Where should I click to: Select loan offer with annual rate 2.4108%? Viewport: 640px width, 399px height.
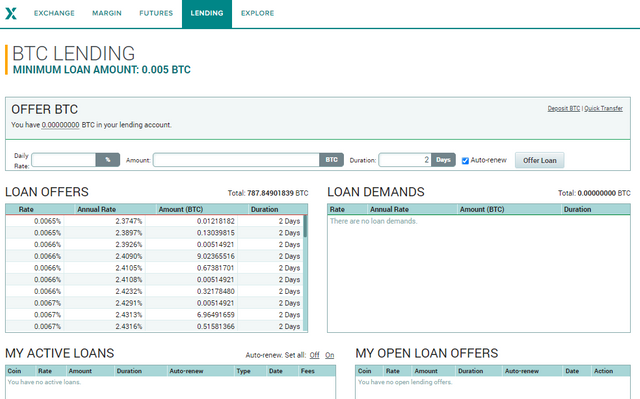[155, 280]
